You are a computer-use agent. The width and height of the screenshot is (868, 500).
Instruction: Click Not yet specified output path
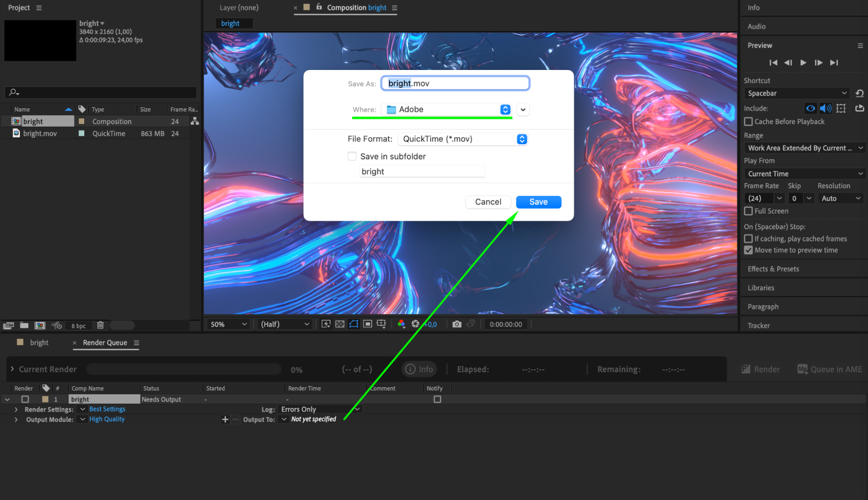tap(314, 419)
